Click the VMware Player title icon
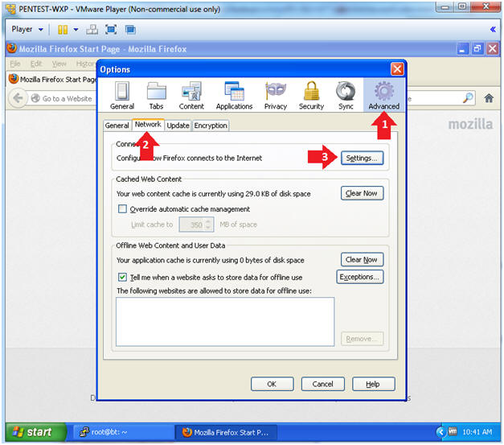 10,9
